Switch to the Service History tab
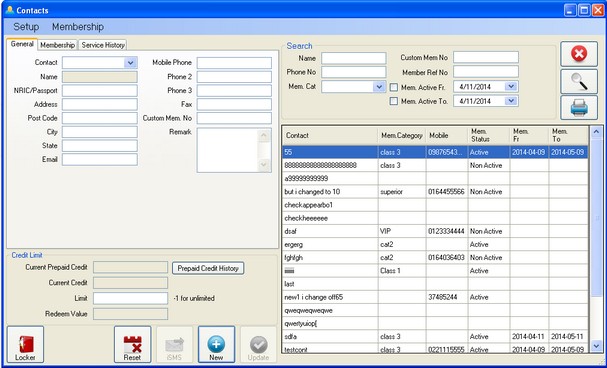This screenshot has width=607, height=368. [103, 45]
